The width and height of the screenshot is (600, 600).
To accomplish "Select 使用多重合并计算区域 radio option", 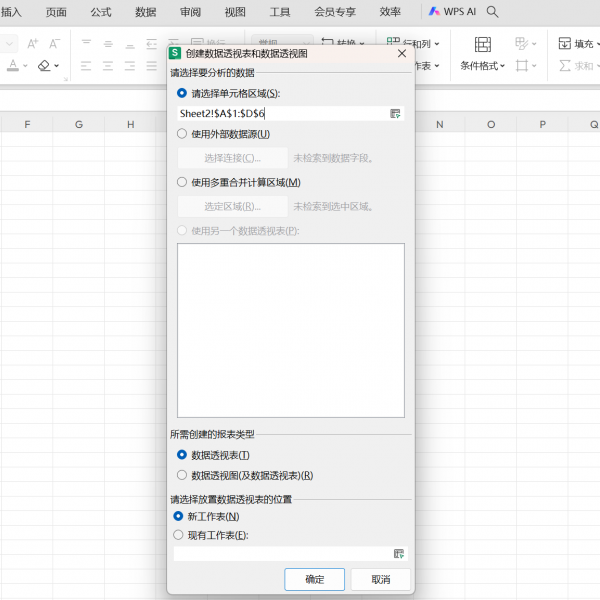I will (182, 183).
